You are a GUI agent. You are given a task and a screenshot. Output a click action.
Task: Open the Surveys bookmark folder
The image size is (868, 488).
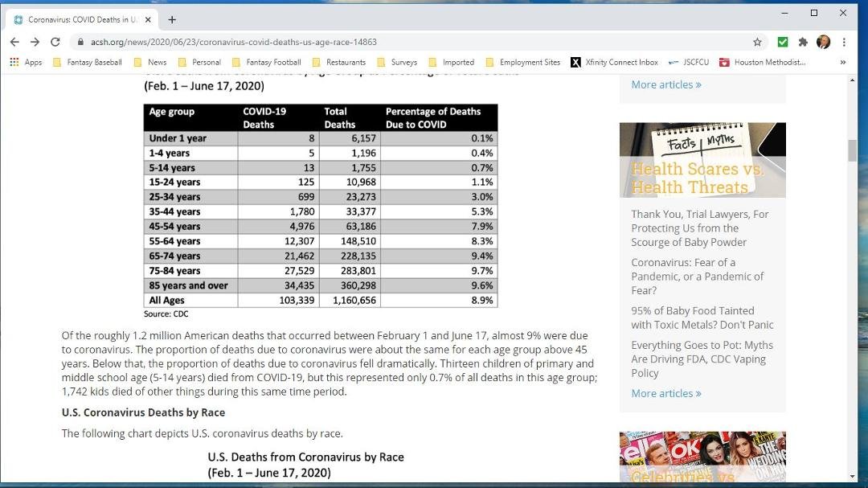pos(397,62)
